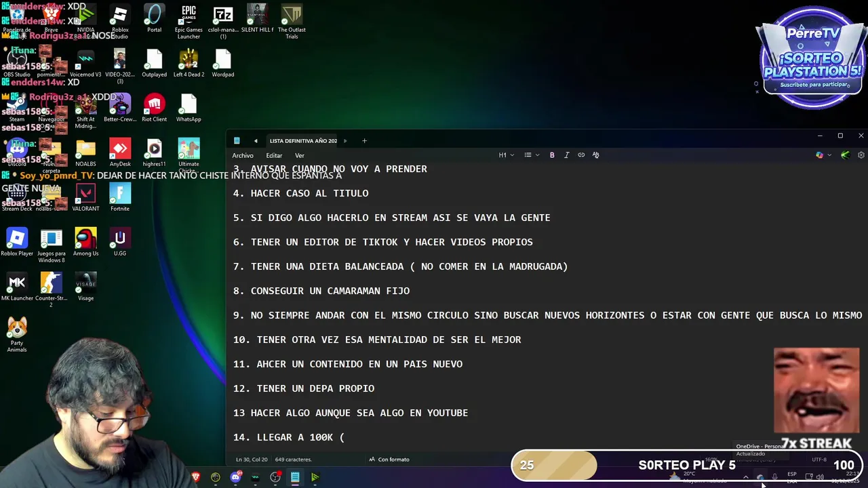Open the Left 4 Dead 2 icon
Screen dimensions: 868x488
coord(189,64)
